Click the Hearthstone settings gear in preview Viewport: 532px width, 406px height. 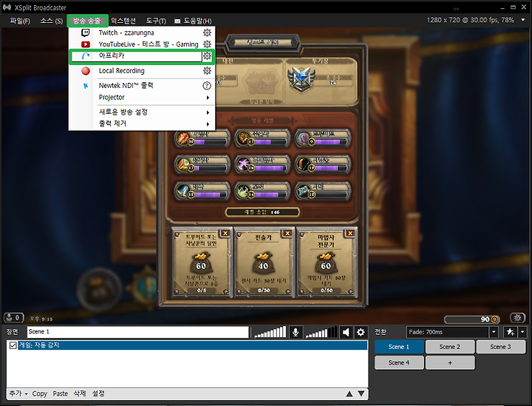point(517,318)
